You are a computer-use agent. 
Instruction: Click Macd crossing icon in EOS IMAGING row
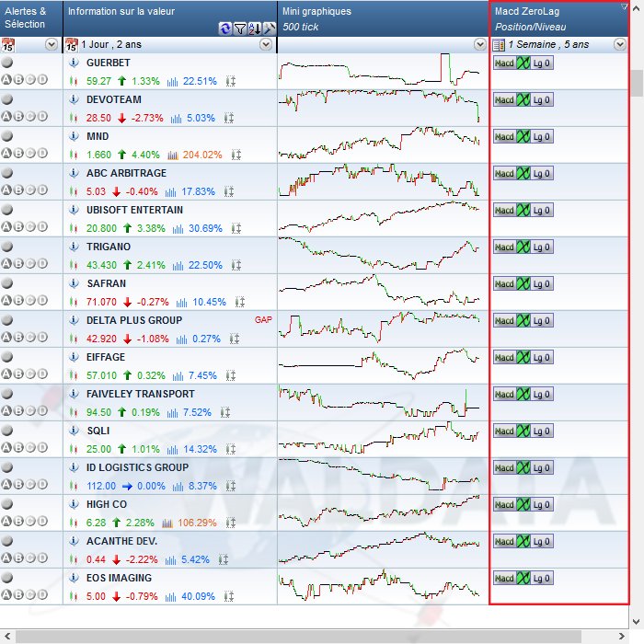[x=523, y=579]
